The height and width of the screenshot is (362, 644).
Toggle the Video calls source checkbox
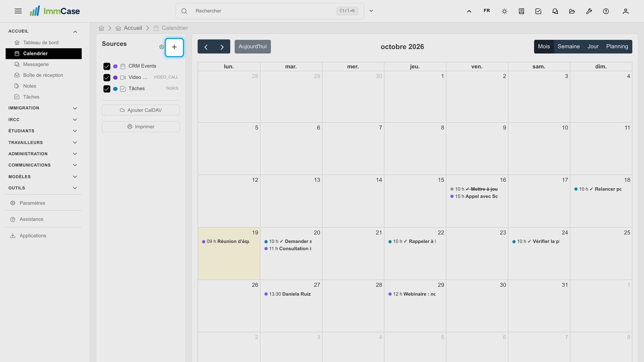[x=107, y=78]
